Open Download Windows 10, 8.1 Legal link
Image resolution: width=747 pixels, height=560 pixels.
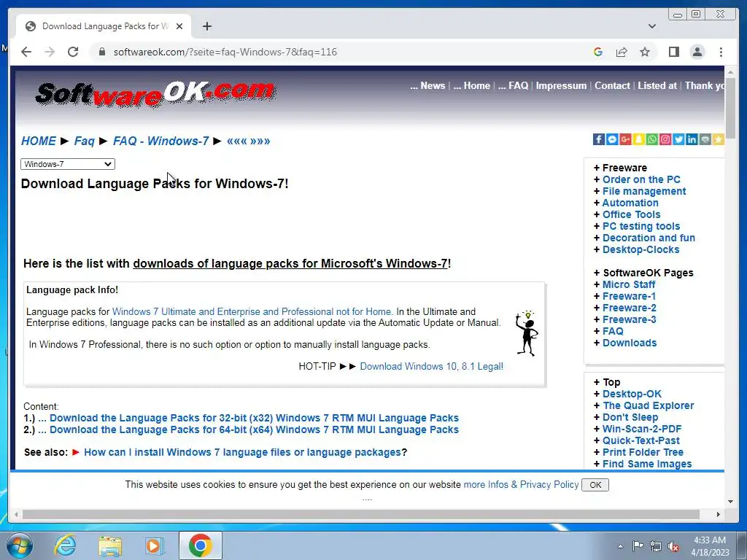coord(432,366)
